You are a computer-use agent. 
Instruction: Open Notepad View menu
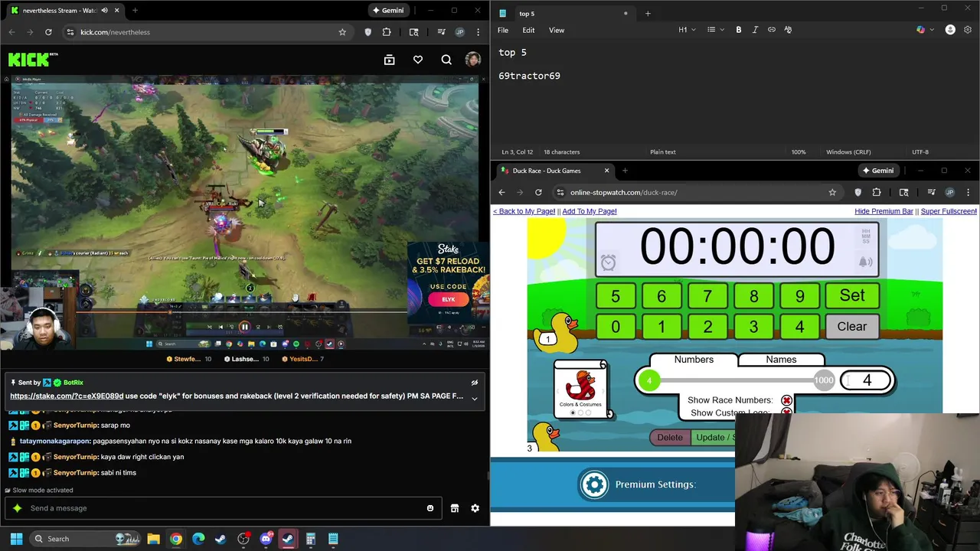pos(557,30)
